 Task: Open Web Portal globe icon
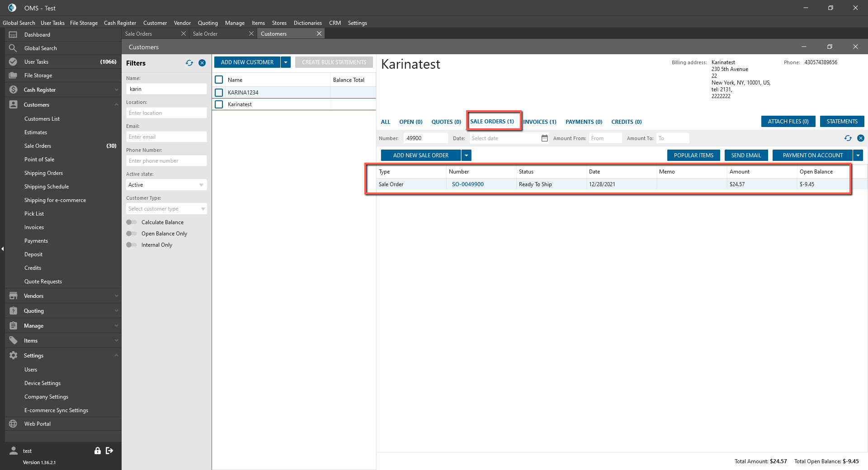pyautogui.click(x=13, y=424)
